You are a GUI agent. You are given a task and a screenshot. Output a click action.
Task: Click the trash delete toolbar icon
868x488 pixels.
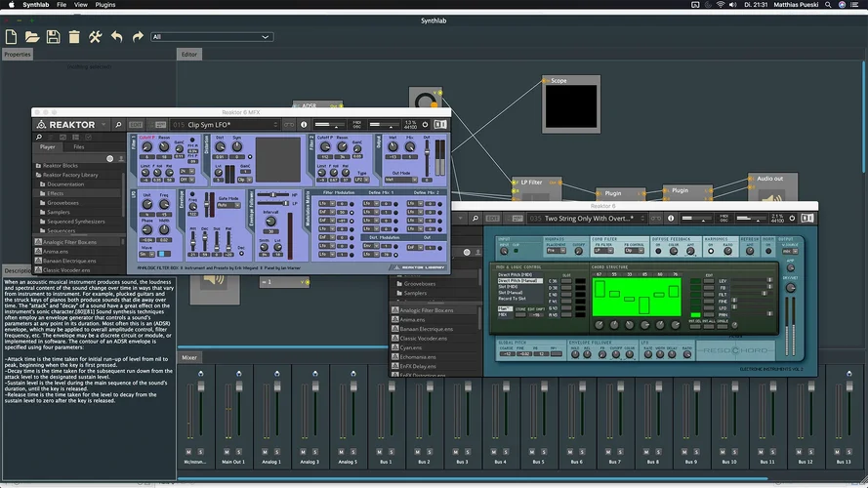pos(74,37)
